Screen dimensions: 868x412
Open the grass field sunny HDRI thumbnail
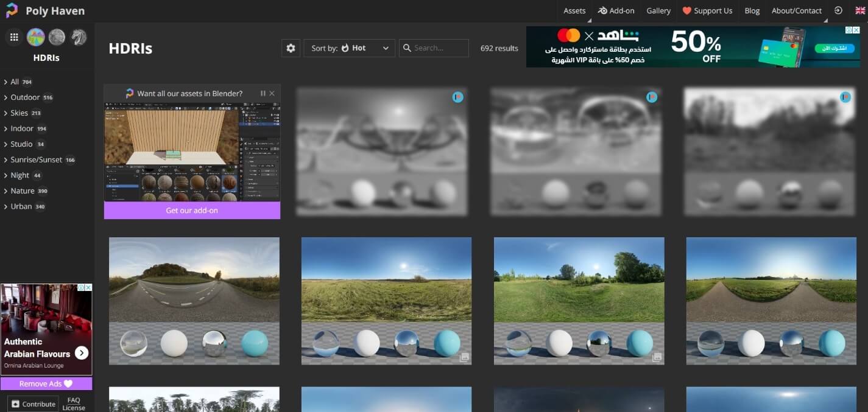386,301
